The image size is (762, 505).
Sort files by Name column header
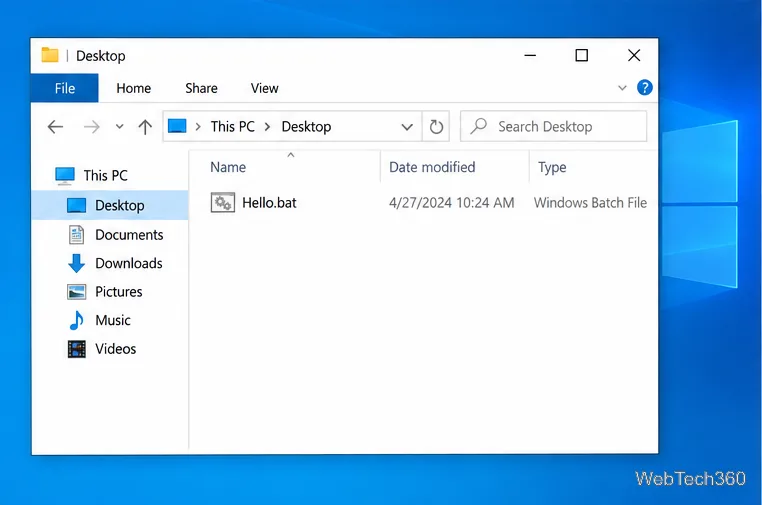(228, 167)
